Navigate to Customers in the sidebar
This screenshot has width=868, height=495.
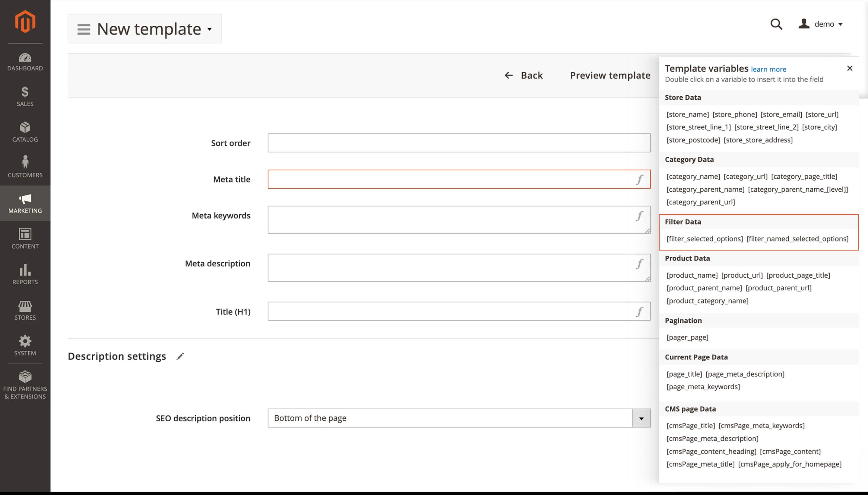coord(25,167)
